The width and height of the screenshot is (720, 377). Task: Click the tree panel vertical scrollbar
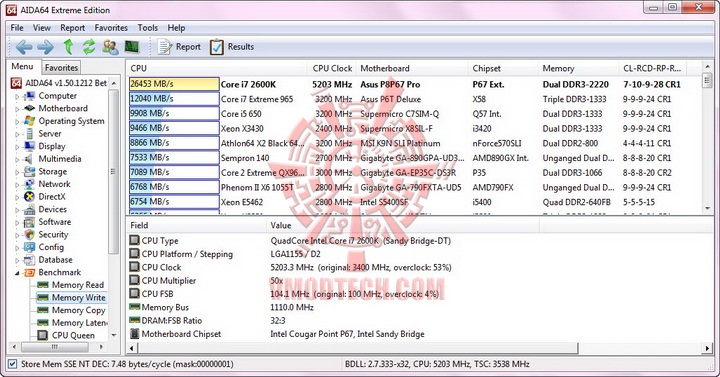[x=113, y=172]
